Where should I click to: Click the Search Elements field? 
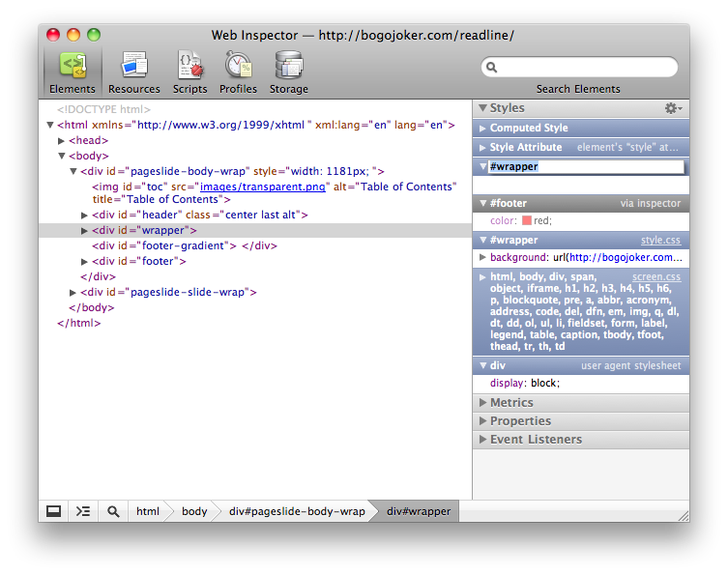[x=579, y=68]
